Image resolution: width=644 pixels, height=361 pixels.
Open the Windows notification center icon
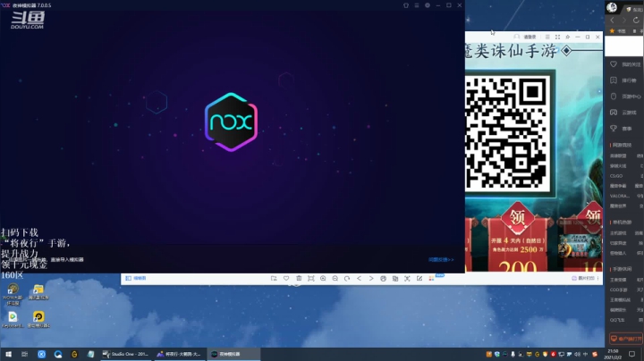632,354
